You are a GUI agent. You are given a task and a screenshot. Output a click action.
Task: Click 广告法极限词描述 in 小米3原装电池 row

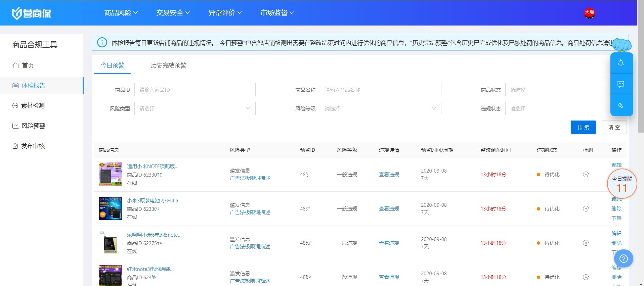pos(250,212)
